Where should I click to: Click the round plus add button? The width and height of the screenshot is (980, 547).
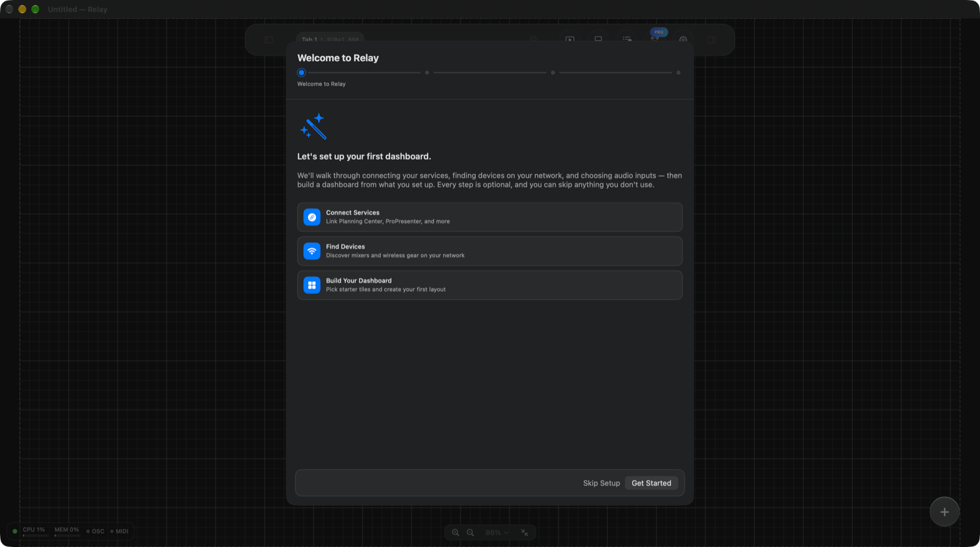pos(944,511)
